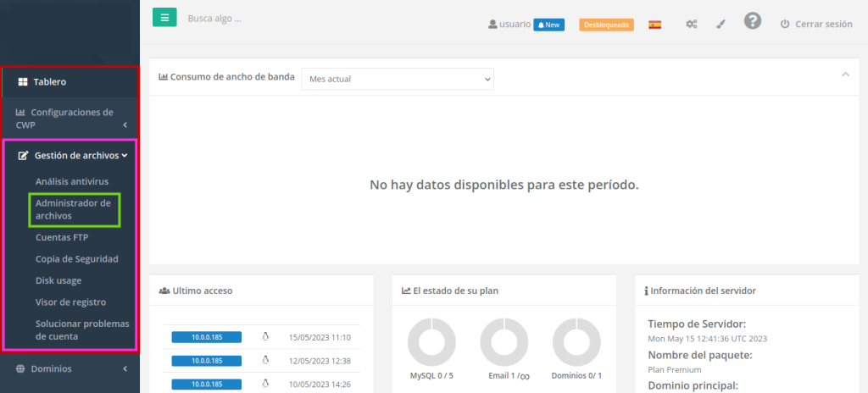The image size is (868, 393).
Task: Open the help question mark icon
Action: [x=753, y=21]
